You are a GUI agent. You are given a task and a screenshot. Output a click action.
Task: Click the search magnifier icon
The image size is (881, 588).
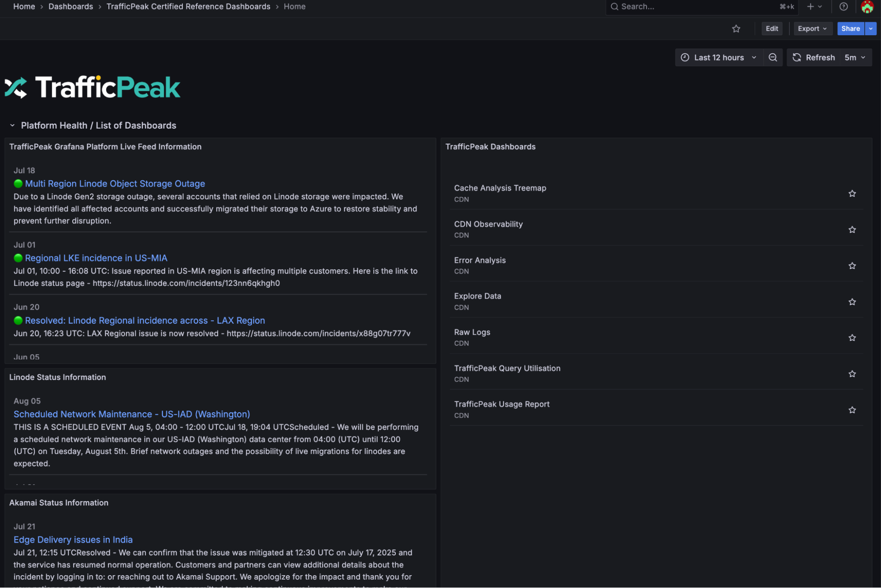click(614, 6)
